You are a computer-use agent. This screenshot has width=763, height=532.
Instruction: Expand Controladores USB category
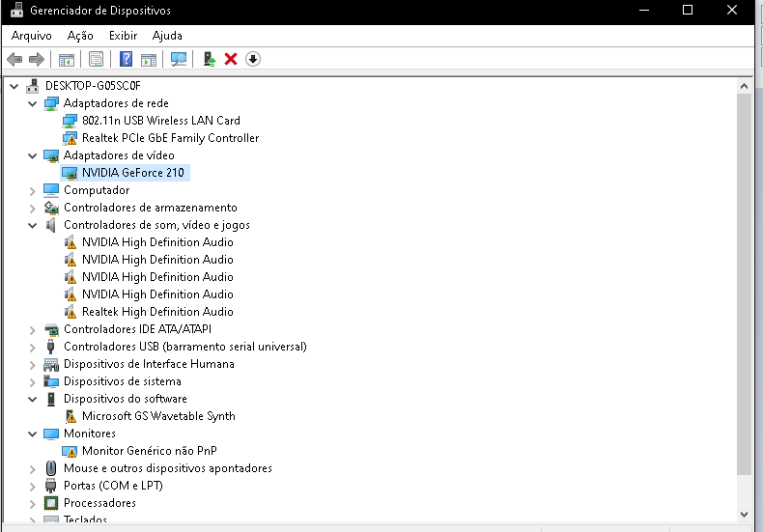(x=33, y=348)
